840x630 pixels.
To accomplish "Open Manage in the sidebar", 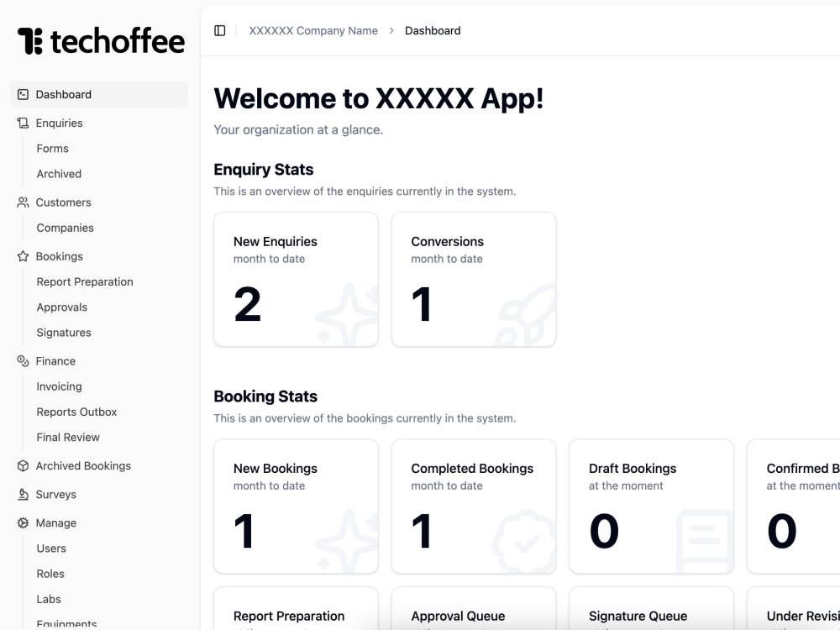I will click(x=99, y=522).
